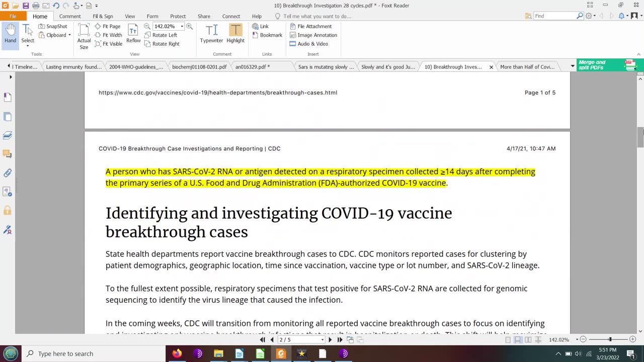
Task: Open file from quick access toolbar
Action: pyautogui.click(x=16, y=6)
